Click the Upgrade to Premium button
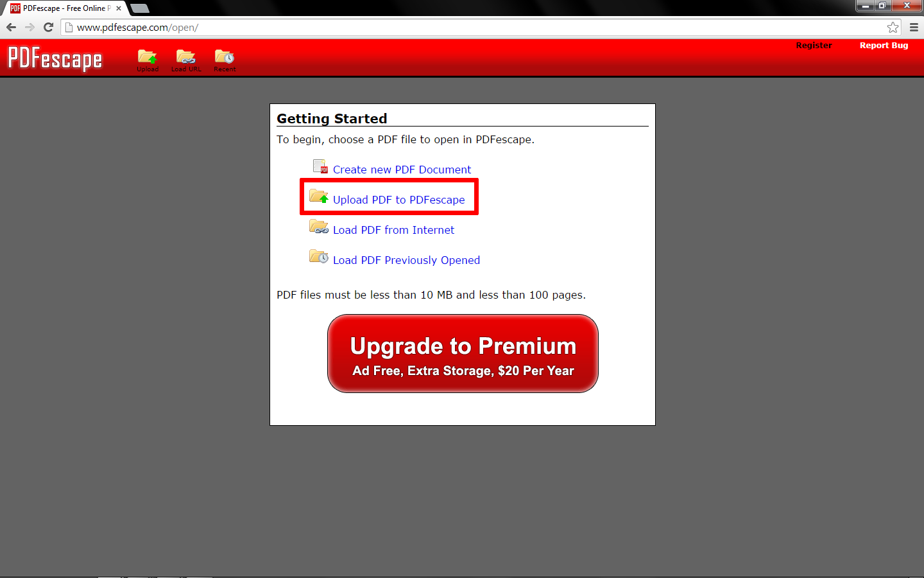This screenshot has width=924, height=578. (463, 354)
